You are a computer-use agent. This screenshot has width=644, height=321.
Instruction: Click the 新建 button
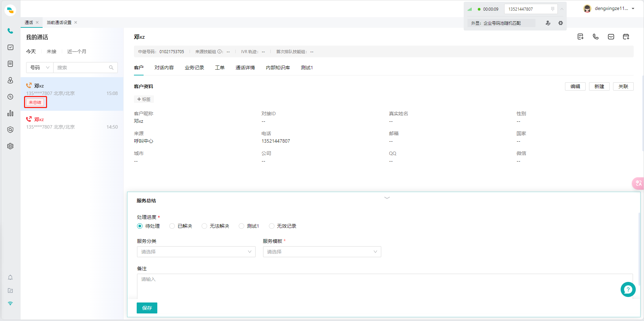[599, 86]
